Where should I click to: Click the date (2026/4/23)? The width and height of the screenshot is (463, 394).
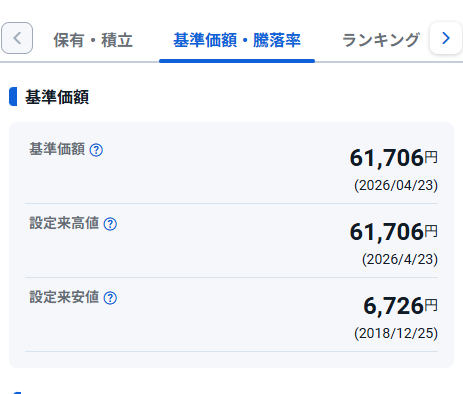(x=400, y=259)
